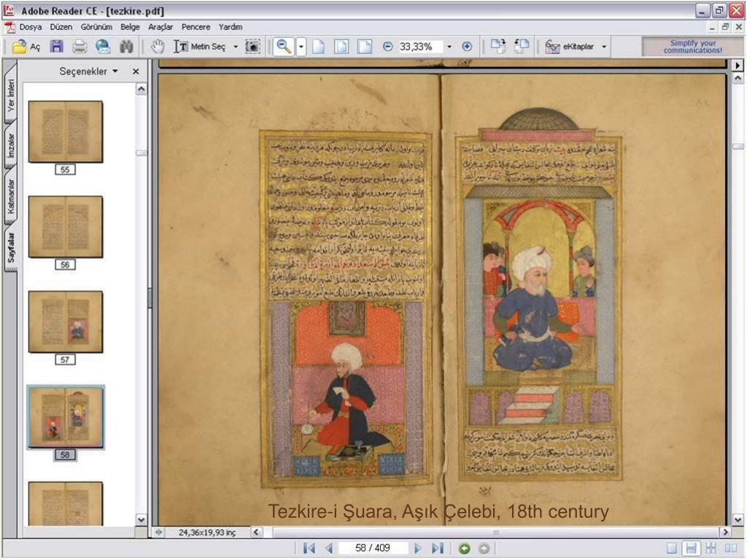The height and width of the screenshot is (560, 747).
Task: Select the Zoom In magnifier tool
Action: [x=284, y=47]
